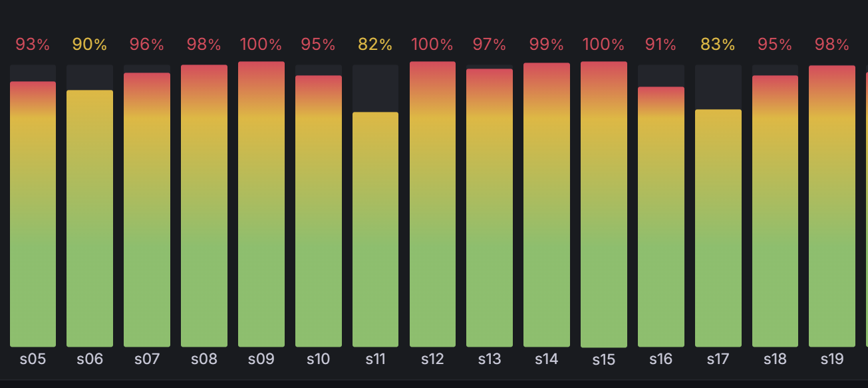Click the s18 label text
The height and width of the screenshot is (388, 868).
[776, 359]
